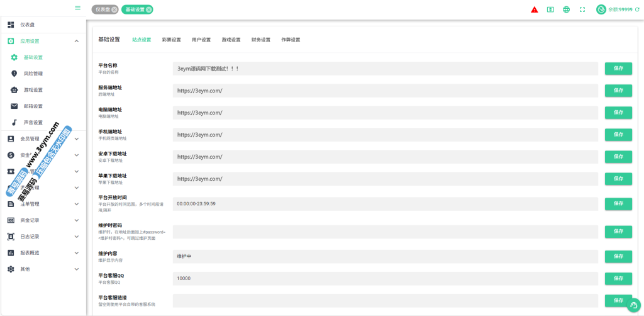644x316 pixels.
Task: Switch to the 彩票设置 tab
Action: coord(171,40)
